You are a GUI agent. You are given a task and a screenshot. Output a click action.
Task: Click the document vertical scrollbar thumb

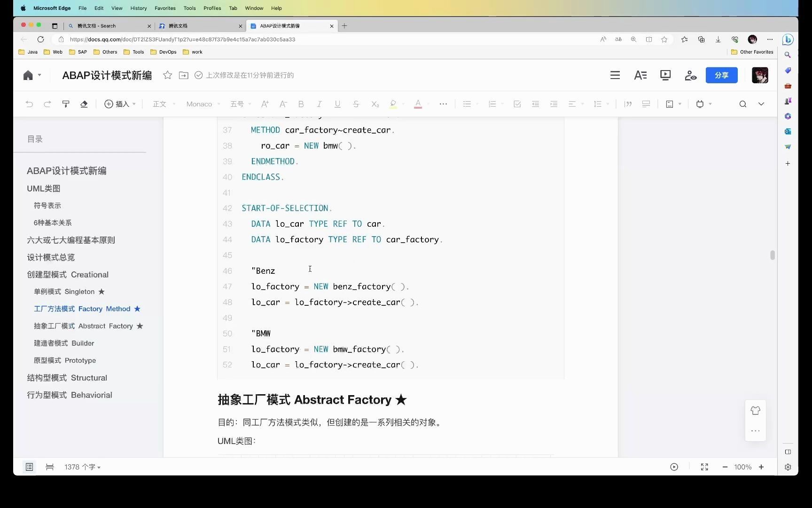tap(772, 255)
